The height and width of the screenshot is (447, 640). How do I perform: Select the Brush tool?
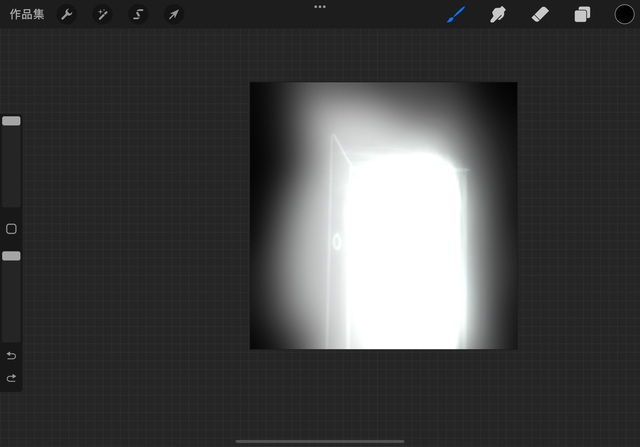(456, 15)
